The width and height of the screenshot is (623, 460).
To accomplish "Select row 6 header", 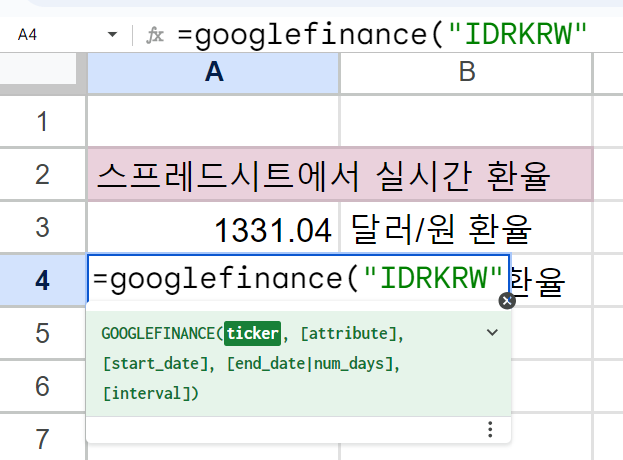I will pos(42,386).
